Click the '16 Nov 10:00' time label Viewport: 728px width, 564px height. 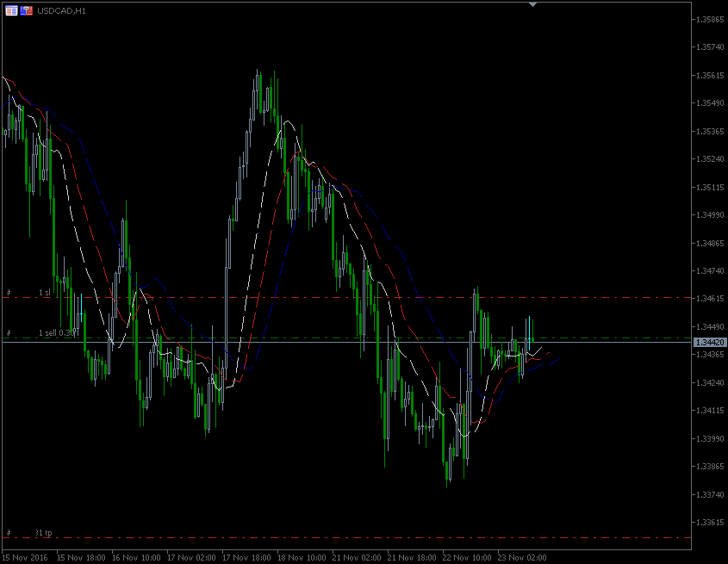[x=136, y=557]
